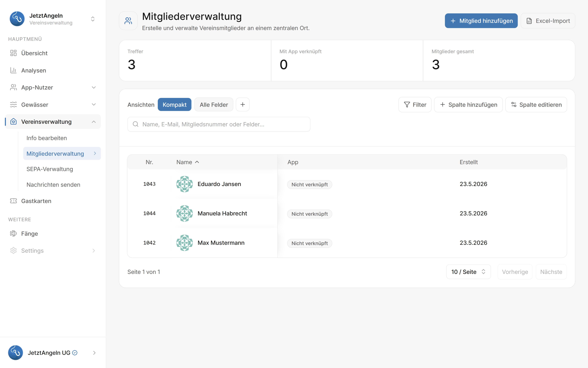The image size is (588, 368).
Task: Click the Gastkarten ticket icon
Action: coord(13,201)
